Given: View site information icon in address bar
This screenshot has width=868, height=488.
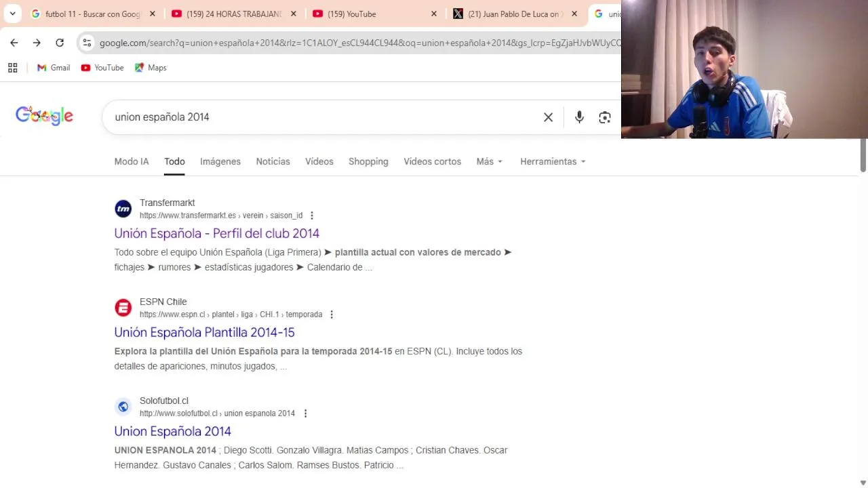Looking at the screenshot, I should [x=87, y=43].
